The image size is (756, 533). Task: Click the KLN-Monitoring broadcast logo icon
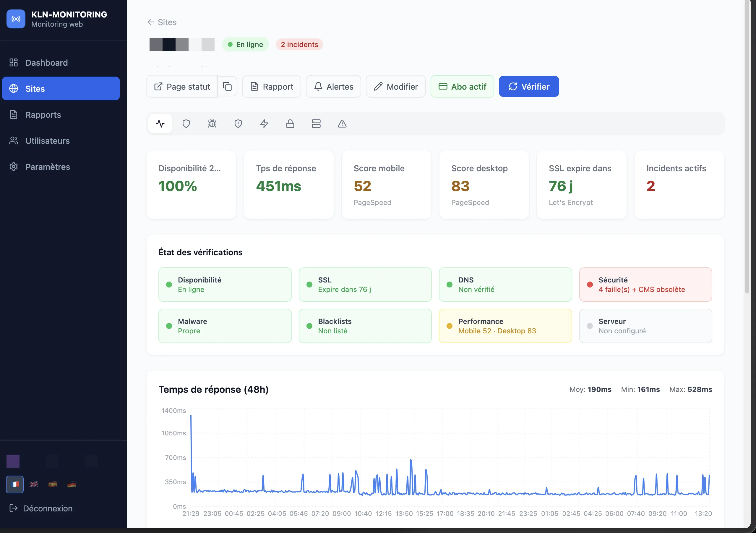point(16,19)
